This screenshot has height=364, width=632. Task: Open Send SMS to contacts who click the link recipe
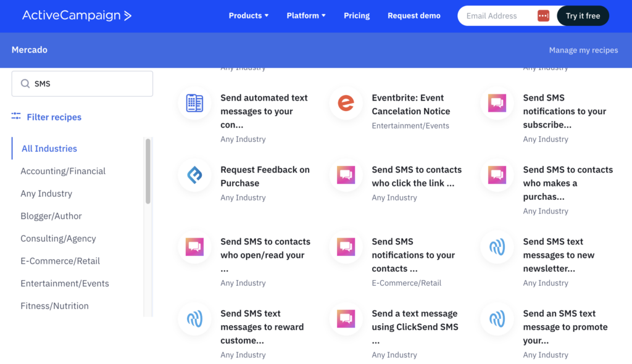417,176
